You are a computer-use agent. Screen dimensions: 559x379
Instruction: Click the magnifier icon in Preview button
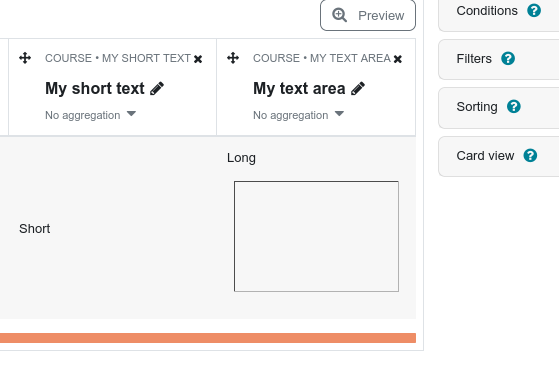click(x=339, y=15)
